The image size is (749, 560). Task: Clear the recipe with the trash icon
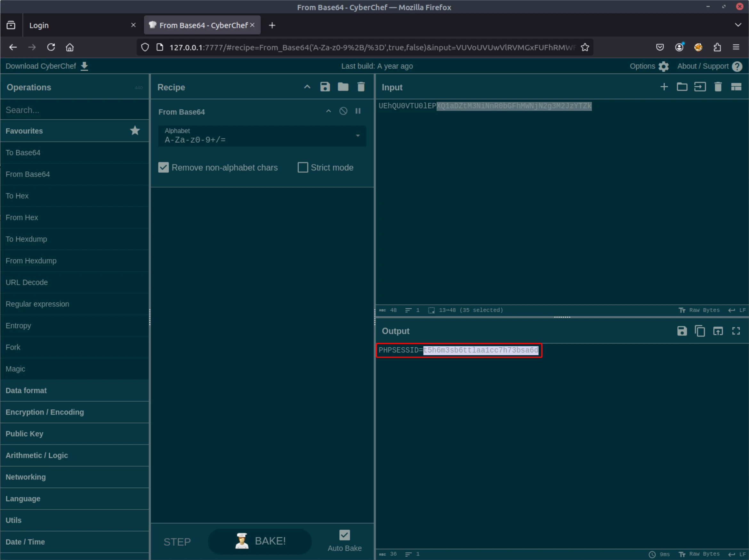tap(361, 87)
